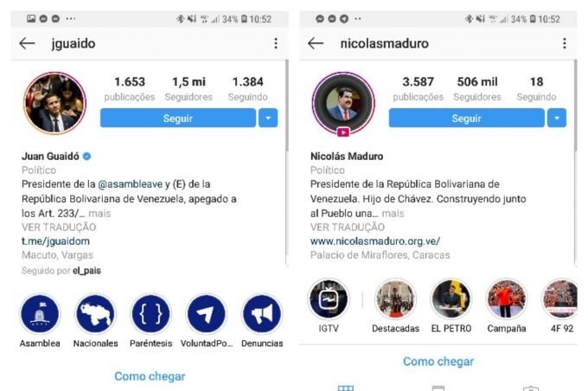Expand suggestions arrow beside nicolasmaduro Seguir

click(557, 118)
